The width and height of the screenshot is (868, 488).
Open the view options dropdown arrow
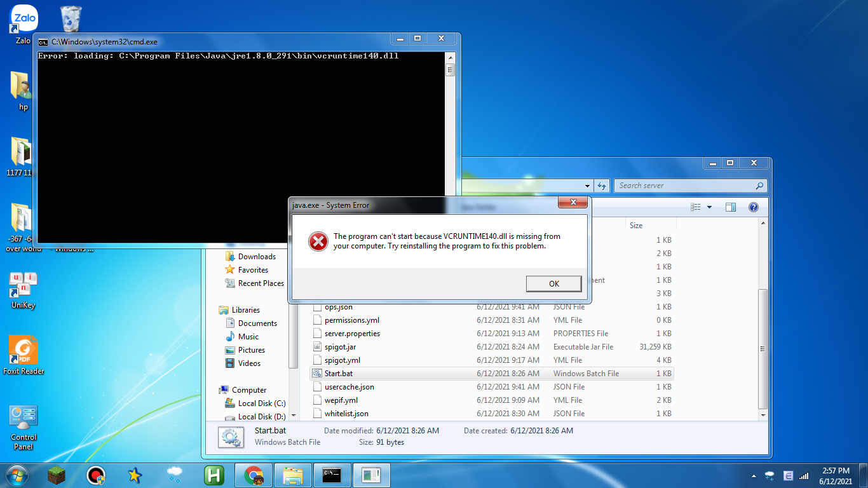point(709,207)
